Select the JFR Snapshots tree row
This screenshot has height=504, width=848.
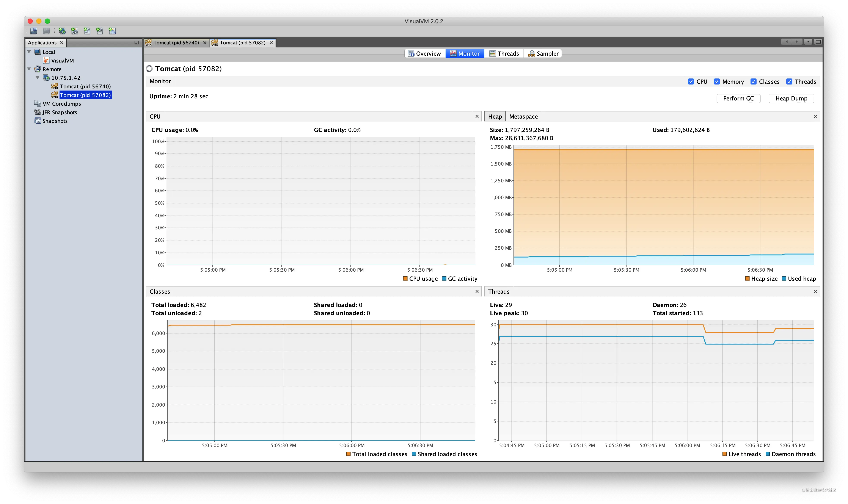tap(60, 112)
